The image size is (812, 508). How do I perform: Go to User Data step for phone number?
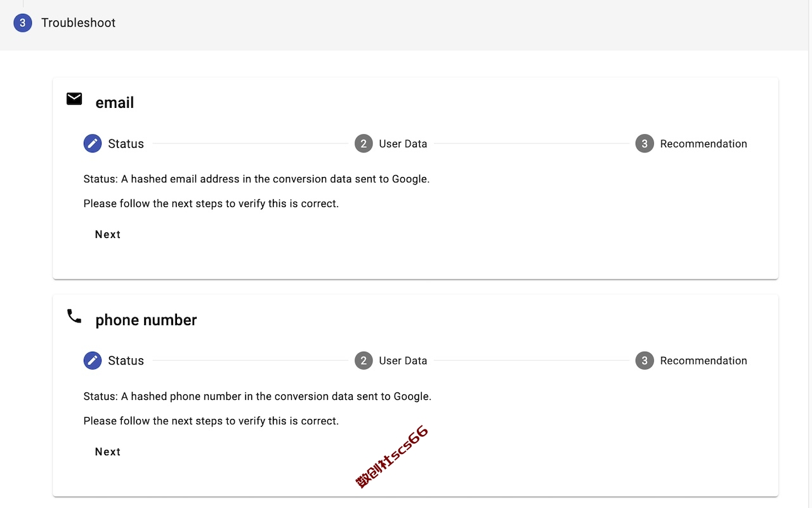403,361
